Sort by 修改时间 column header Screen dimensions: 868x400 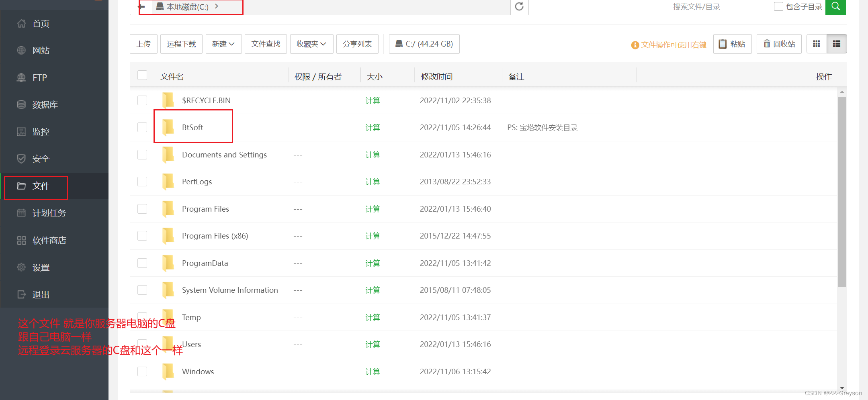tap(437, 76)
